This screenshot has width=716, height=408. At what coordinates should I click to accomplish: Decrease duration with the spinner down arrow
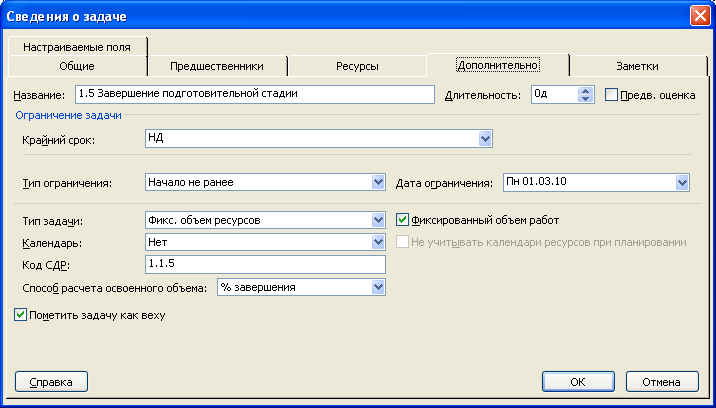click(x=585, y=99)
